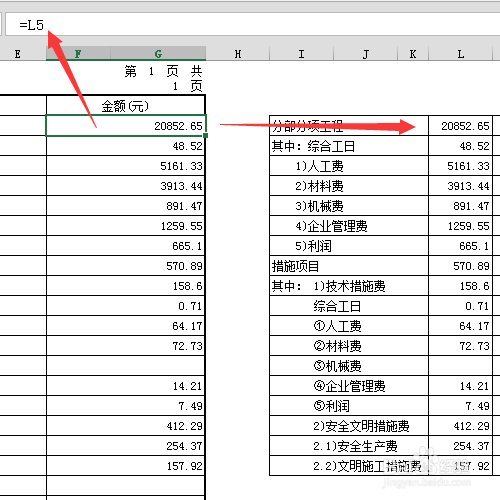
Task: Click the ⑤利润 label cell
Action: pyautogui.click(x=349, y=406)
